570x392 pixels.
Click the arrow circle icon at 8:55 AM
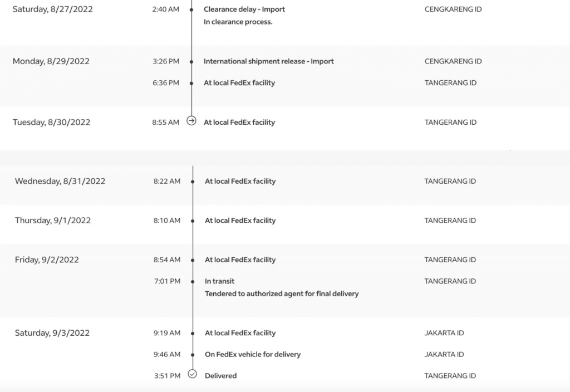(191, 120)
